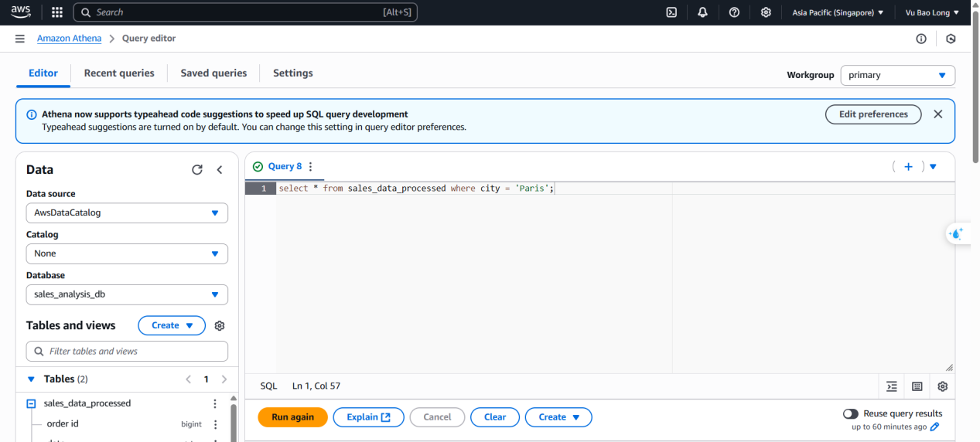Open the console settings gear
Image resolution: width=980 pixels, height=442 pixels.
pyautogui.click(x=766, y=12)
